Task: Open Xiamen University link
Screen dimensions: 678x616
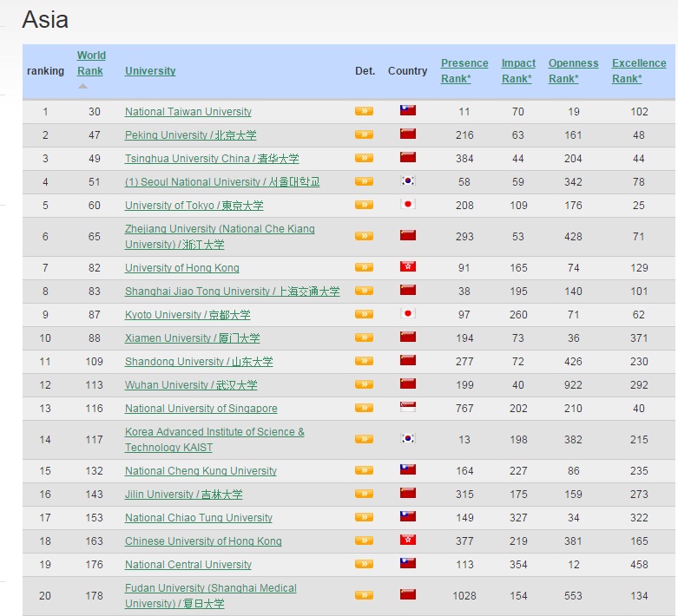Action: coord(193,337)
